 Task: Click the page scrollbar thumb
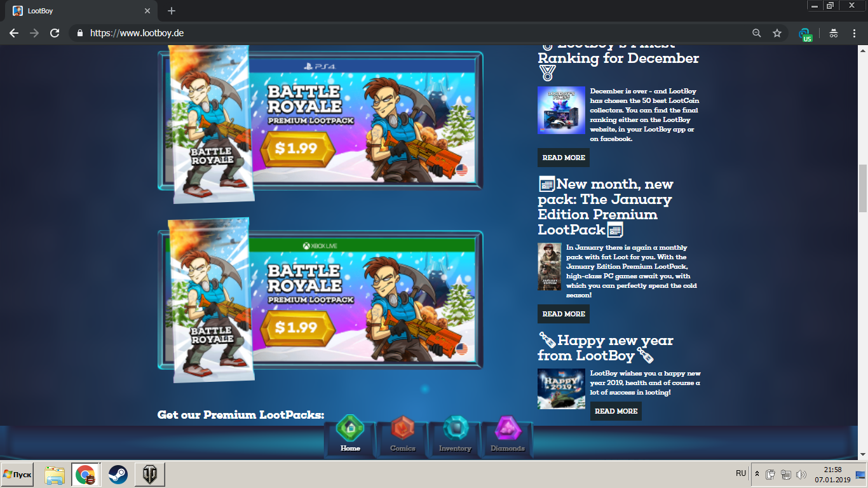(x=863, y=188)
